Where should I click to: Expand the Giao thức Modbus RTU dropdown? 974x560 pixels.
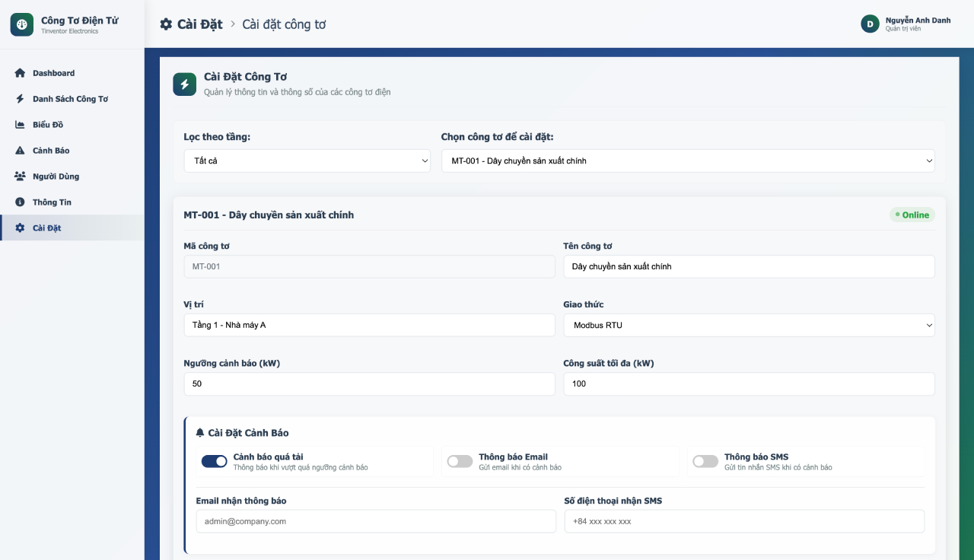pos(749,325)
